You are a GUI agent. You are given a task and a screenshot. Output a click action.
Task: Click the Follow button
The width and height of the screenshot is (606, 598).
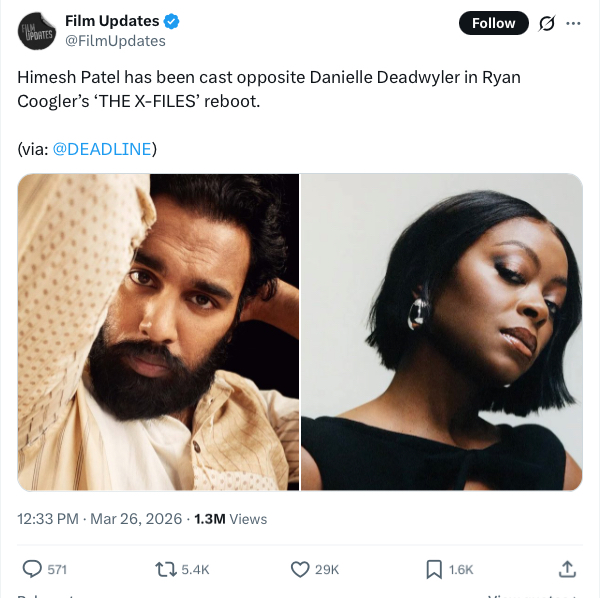click(x=494, y=23)
